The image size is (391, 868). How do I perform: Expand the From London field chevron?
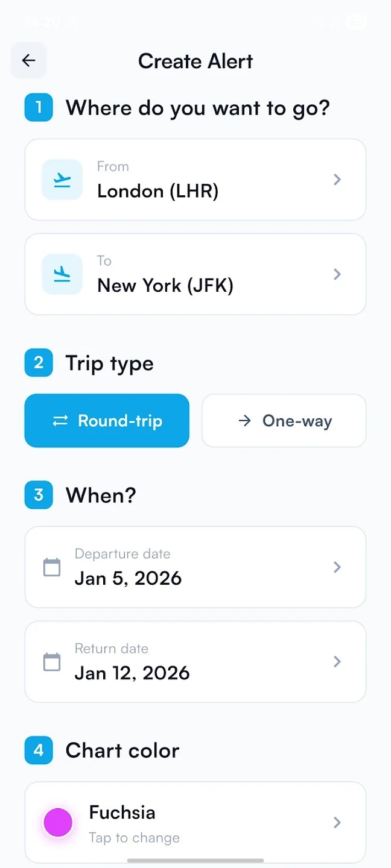(337, 179)
